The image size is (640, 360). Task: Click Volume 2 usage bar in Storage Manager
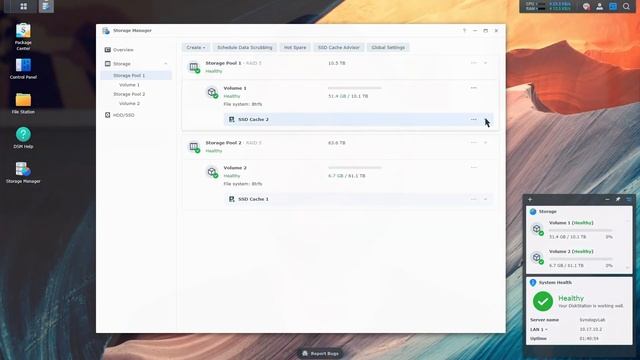[x=355, y=167]
